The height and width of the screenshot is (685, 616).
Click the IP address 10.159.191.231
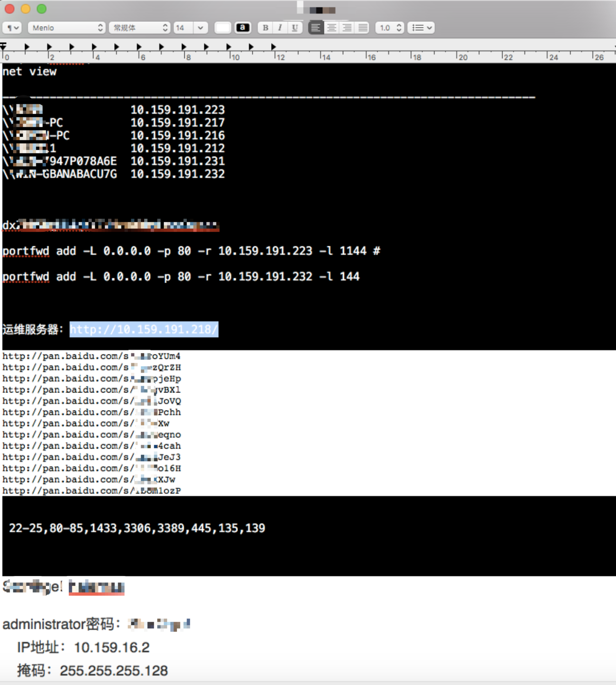click(177, 161)
